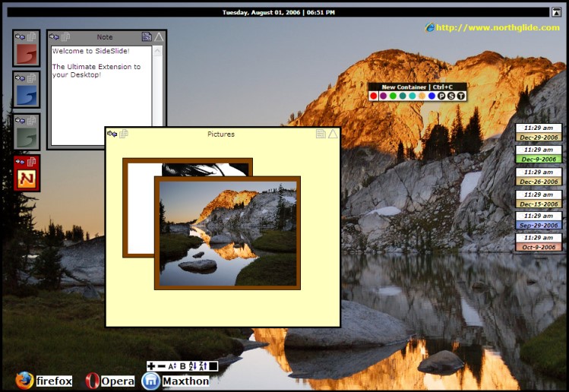Sort shortcuts Z to A

(203, 366)
